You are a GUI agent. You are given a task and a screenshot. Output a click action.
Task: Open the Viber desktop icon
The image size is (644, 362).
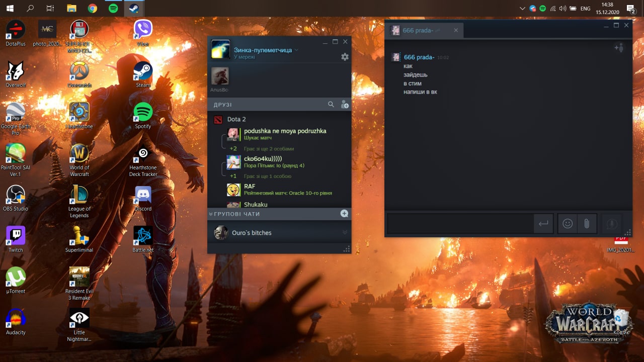pos(143,33)
